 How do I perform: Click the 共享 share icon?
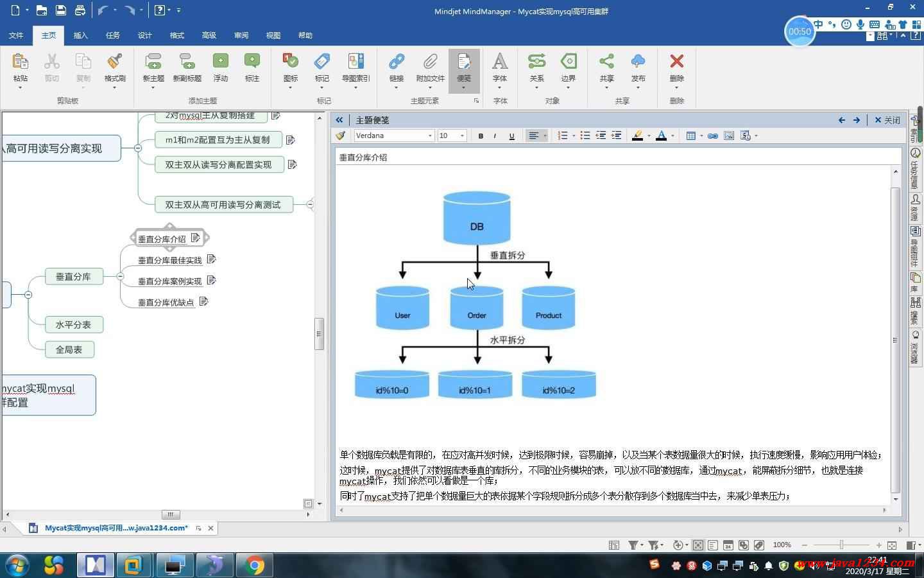coord(606,62)
